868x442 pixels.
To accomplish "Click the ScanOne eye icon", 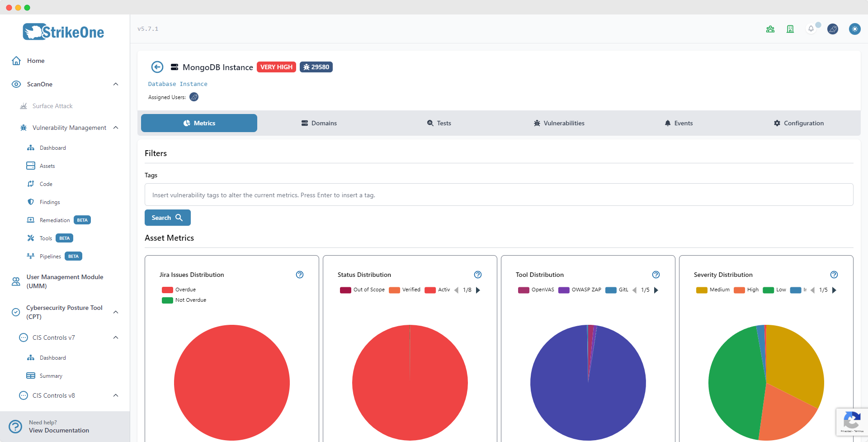I will [x=16, y=84].
